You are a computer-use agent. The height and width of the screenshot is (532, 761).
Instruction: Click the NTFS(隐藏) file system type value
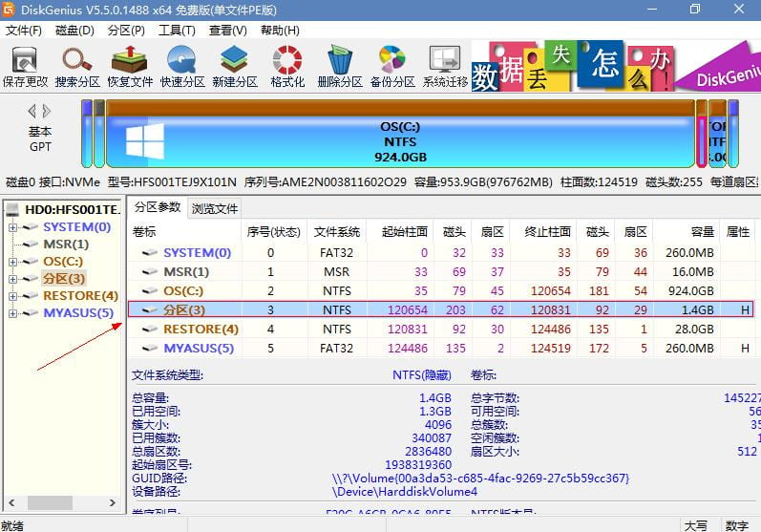pyautogui.click(x=422, y=375)
